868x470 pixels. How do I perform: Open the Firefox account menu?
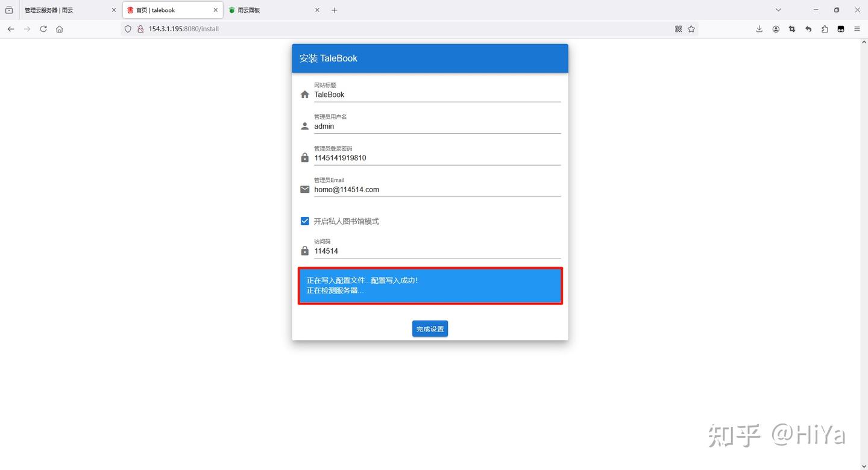coord(776,29)
